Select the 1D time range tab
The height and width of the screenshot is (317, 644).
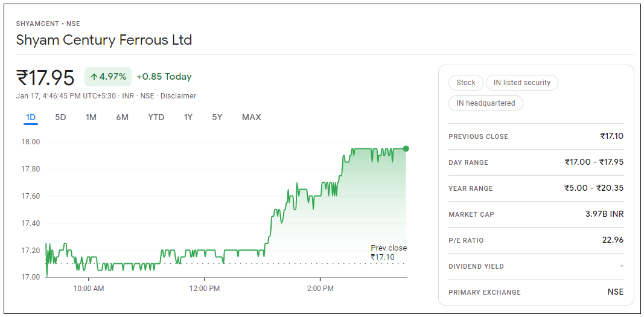coord(31,117)
